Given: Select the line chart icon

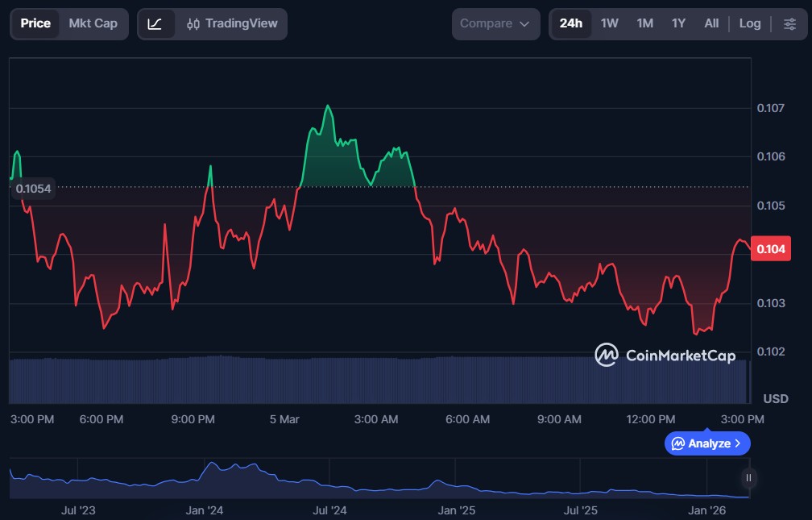Looking at the screenshot, I should click(x=155, y=23).
